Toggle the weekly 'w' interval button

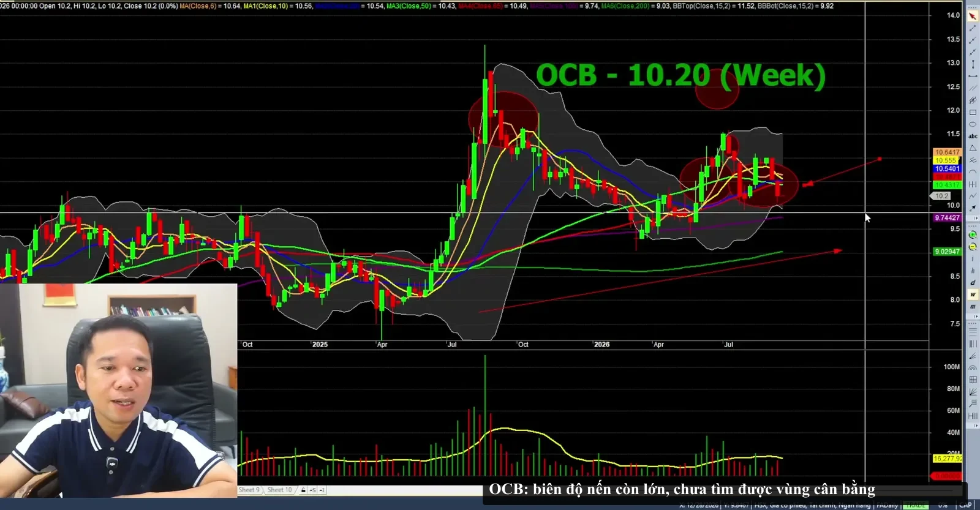click(973, 295)
